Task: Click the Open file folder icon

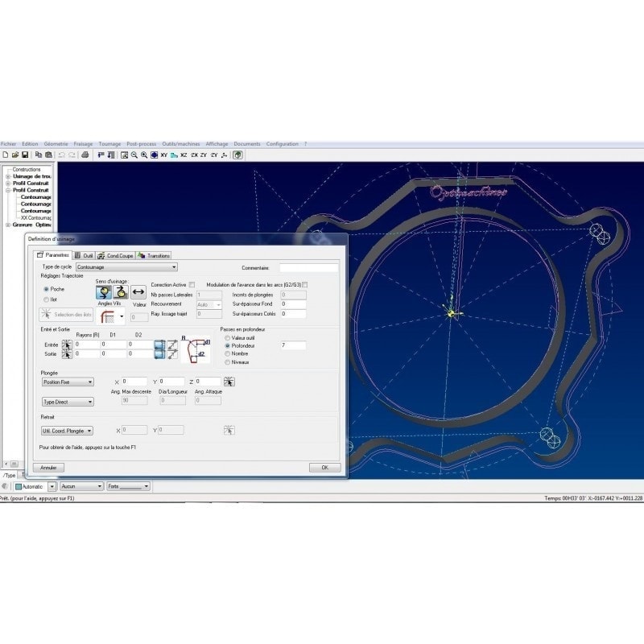Action: click(15, 155)
